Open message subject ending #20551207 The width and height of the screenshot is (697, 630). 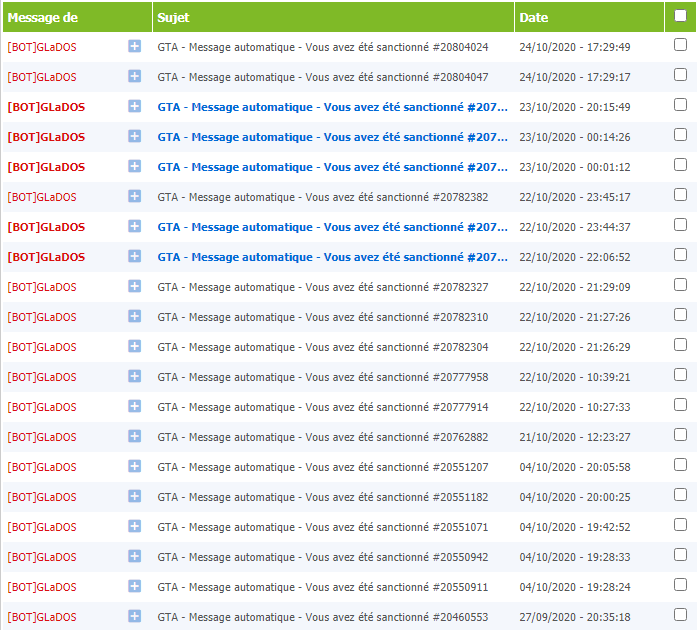click(323, 467)
